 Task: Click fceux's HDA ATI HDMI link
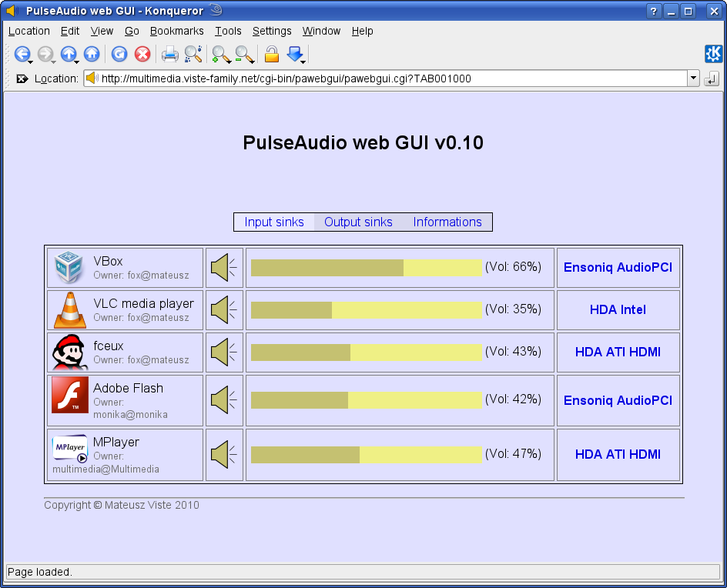click(x=618, y=352)
